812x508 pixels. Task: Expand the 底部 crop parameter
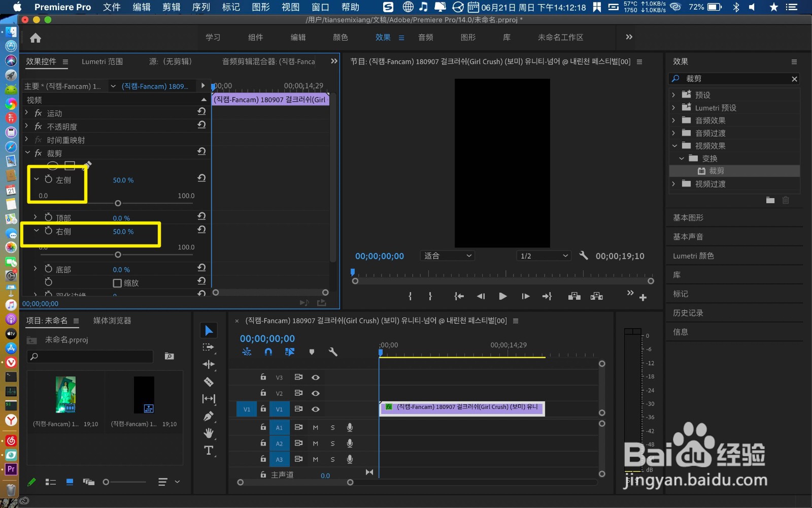point(35,269)
